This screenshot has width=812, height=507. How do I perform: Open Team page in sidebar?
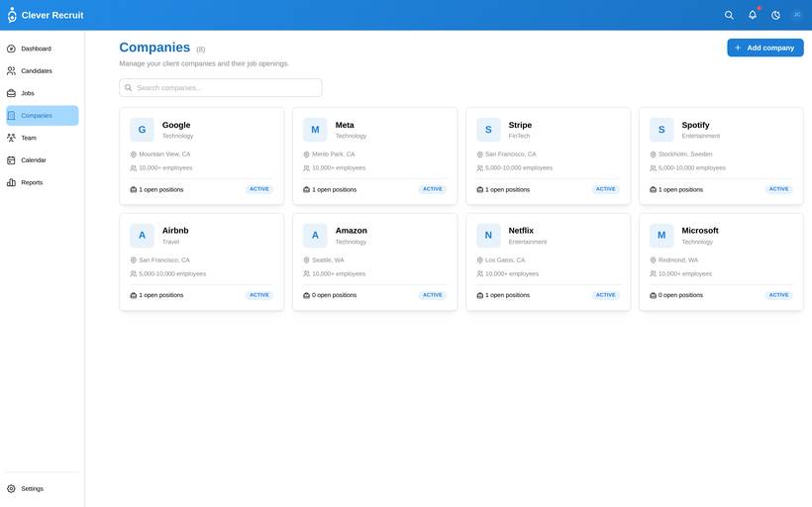[x=43, y=138]
